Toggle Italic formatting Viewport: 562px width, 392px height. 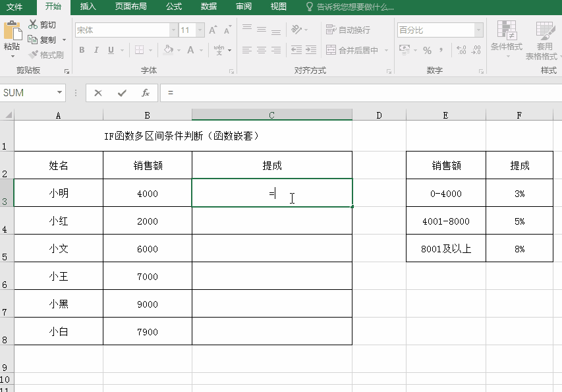tap(96, 50)
